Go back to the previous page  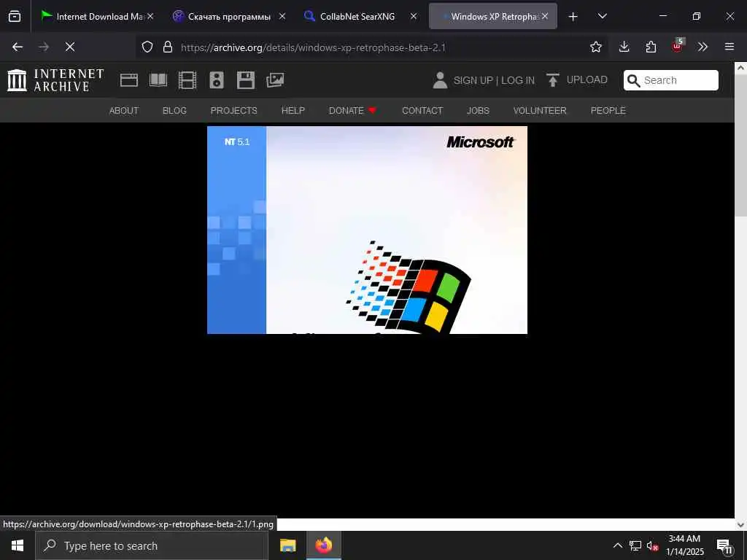point(18,47)
